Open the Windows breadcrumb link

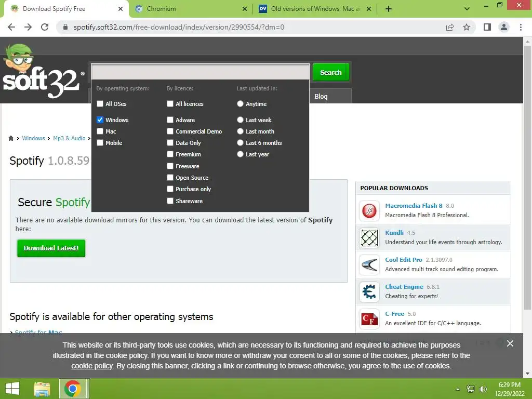click(33, 138)
